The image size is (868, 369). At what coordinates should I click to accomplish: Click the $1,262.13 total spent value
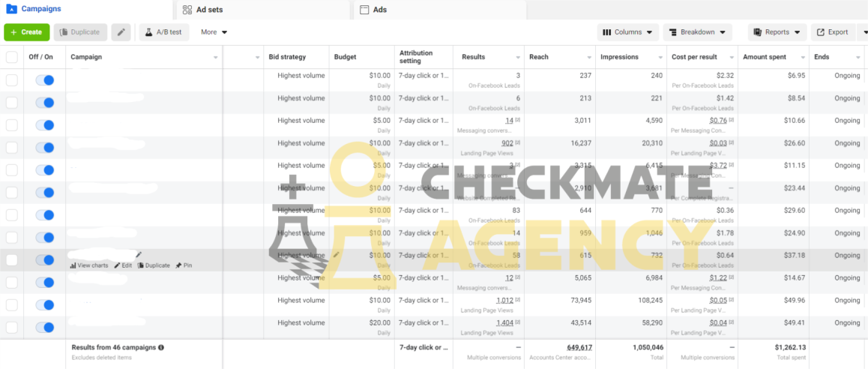coord(790,347)
